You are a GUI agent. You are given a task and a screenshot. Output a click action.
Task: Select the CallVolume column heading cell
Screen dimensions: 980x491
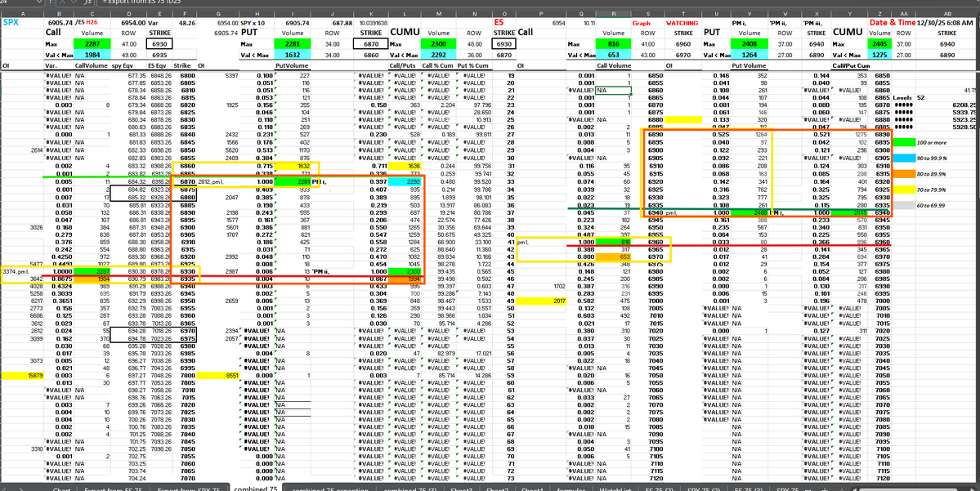coord(92,65)
